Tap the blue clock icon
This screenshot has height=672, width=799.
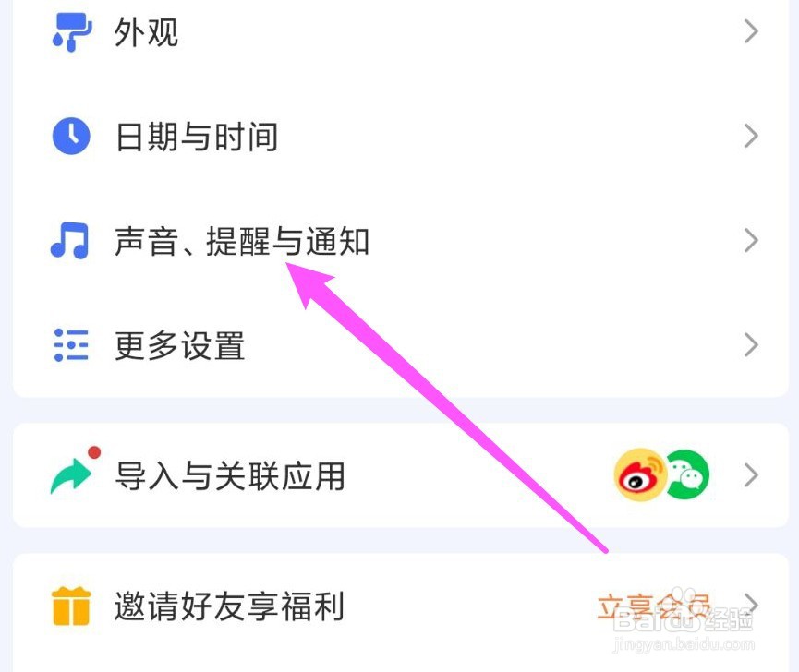click(71, 136)
